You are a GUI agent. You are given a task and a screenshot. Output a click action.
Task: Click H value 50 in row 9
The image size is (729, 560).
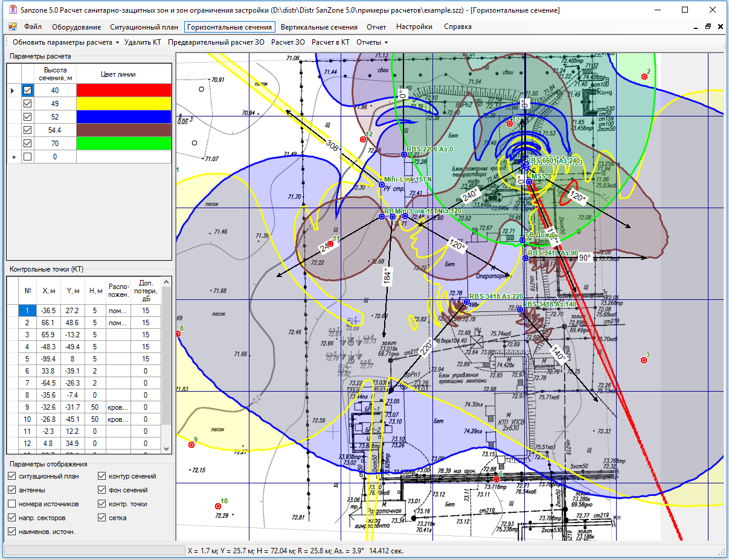pyautogui.click(x=95, y=407)
